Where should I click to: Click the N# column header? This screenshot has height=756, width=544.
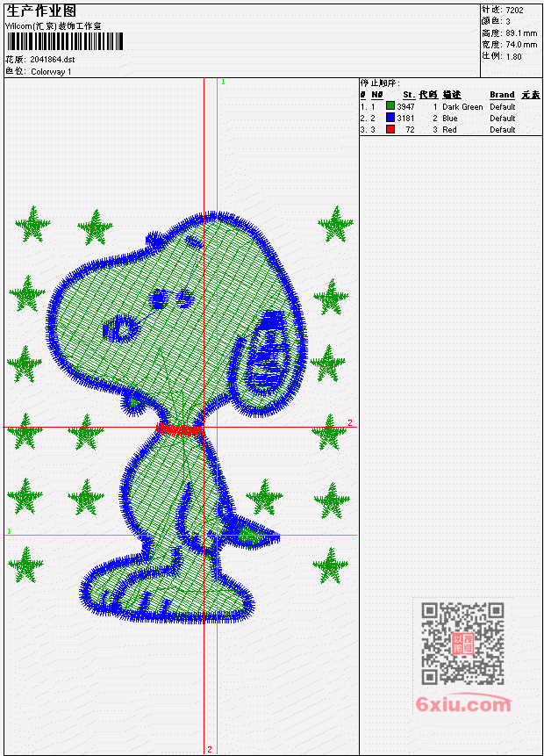click(377, 95)
